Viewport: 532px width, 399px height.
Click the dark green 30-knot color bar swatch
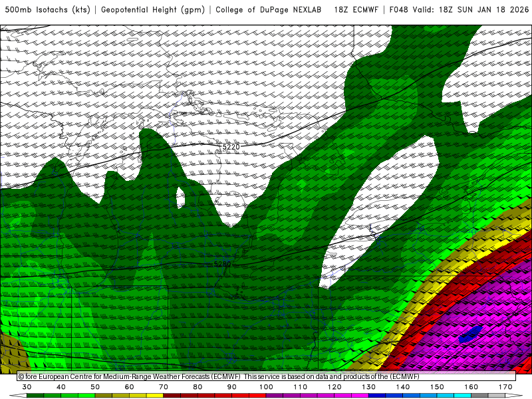tap(35, 396)
